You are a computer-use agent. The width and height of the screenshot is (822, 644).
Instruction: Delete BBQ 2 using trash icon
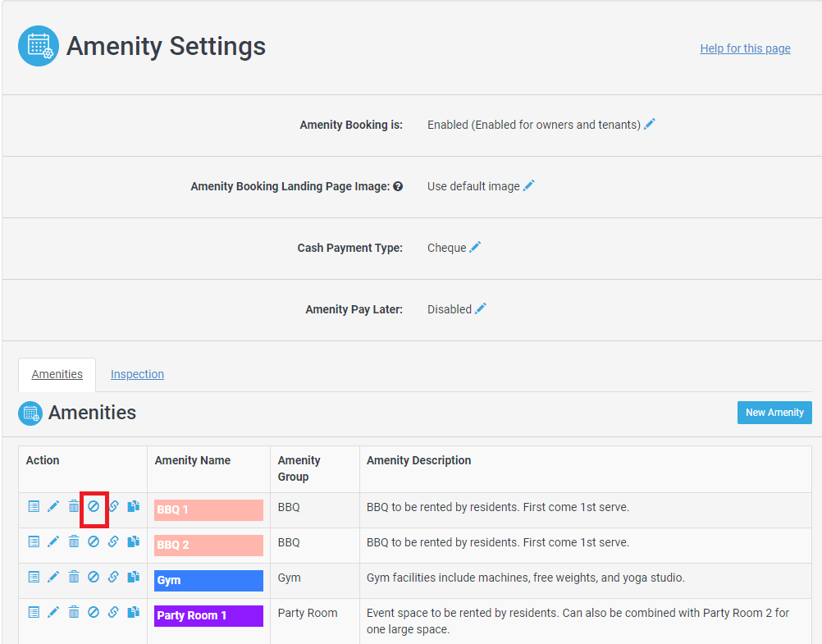point(74,541)
